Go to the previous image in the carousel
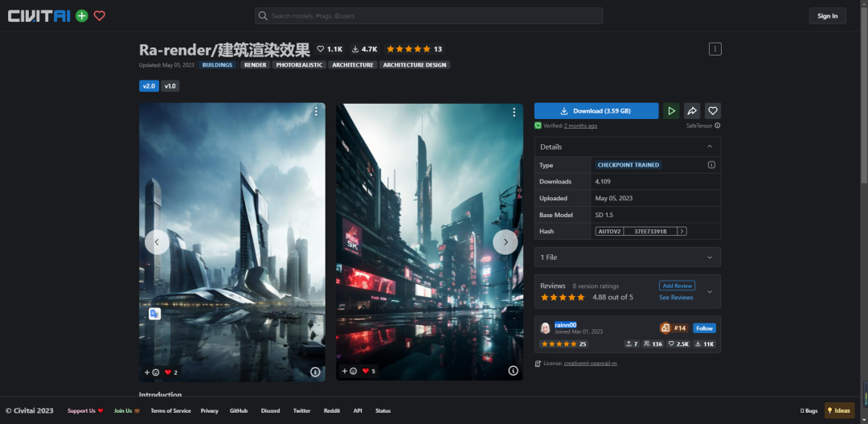The height and width of the screenshot is (424, 868). tap(158, 242)
